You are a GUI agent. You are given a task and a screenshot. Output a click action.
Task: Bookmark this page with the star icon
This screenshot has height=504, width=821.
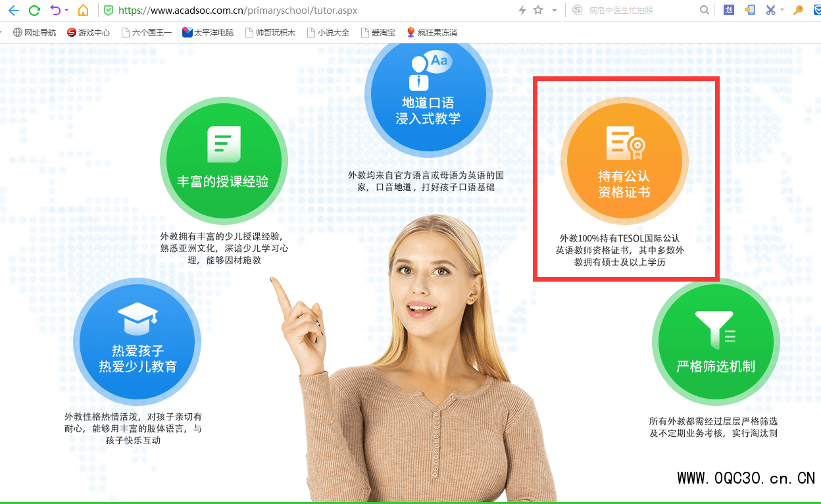(x=538, y=11)
